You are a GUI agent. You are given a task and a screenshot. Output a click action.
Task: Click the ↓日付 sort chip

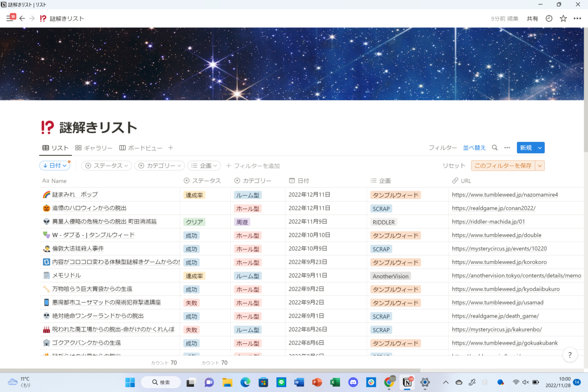tap(54, 165)
